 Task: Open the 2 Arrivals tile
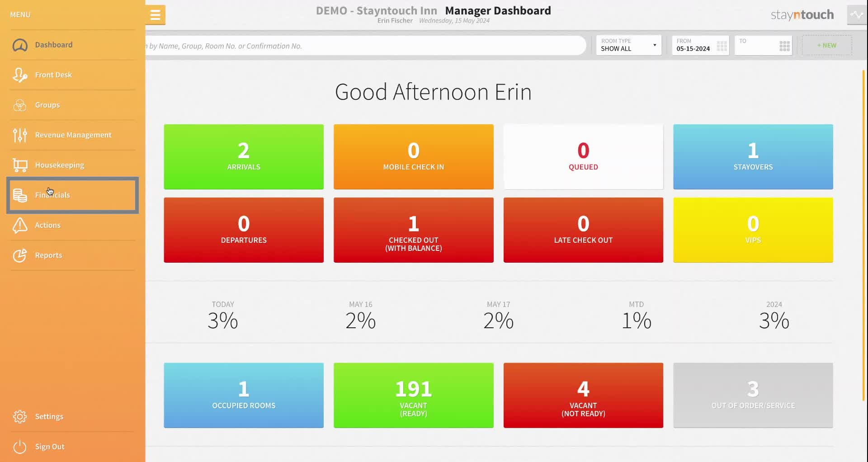[x=244, y=157]
